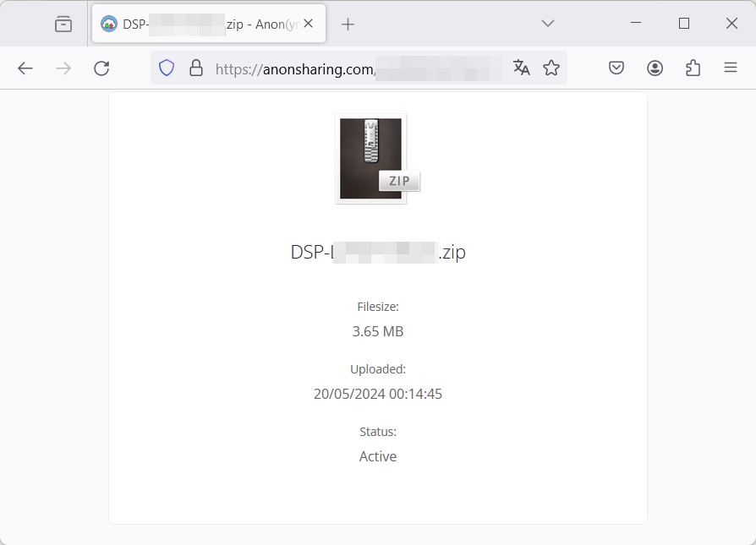Bookmark this page with the star

coord(551,68)
